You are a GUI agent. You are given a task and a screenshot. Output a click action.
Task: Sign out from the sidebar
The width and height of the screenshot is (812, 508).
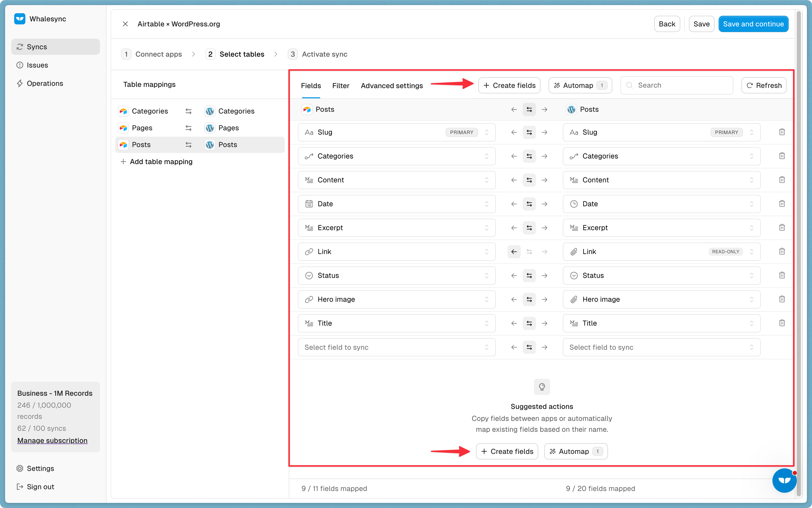click(55, 486)
